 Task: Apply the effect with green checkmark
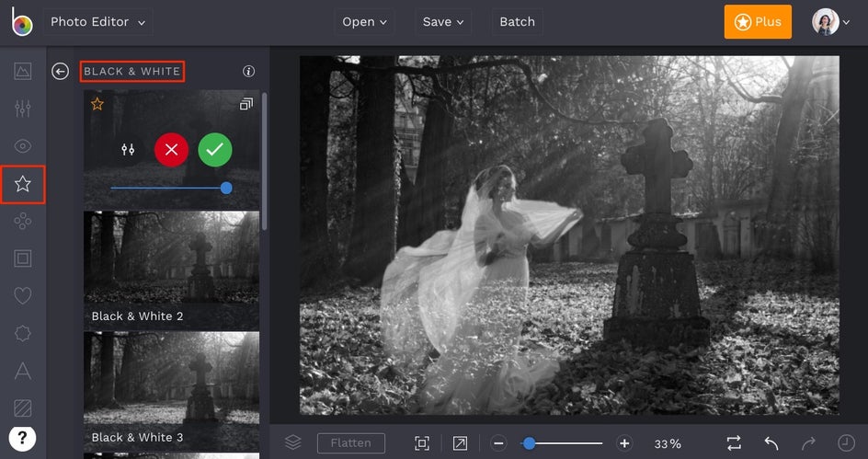pos(215,149)
